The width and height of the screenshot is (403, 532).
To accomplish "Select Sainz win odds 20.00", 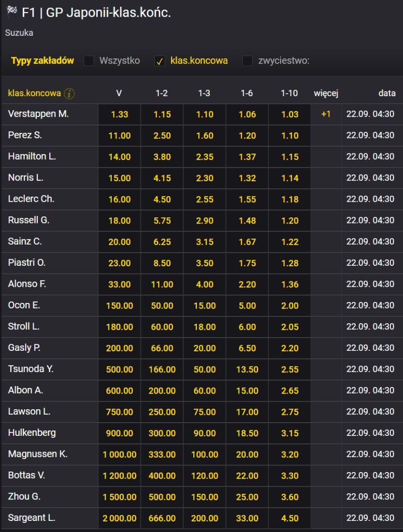I will point(119,242).
